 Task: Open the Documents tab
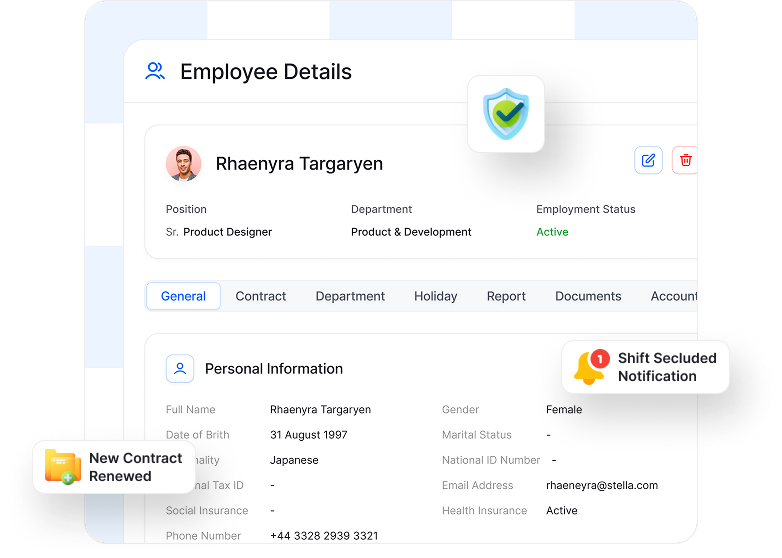[588, 296]
